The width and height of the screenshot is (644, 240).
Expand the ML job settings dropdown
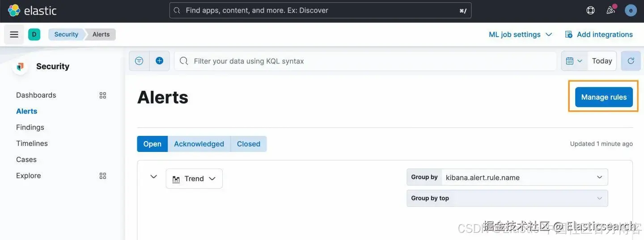tap(520, 34)
